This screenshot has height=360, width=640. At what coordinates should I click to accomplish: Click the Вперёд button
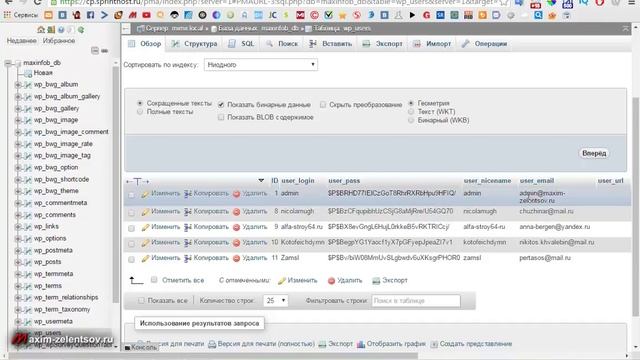pyautogui.click(x=594, y=153)
